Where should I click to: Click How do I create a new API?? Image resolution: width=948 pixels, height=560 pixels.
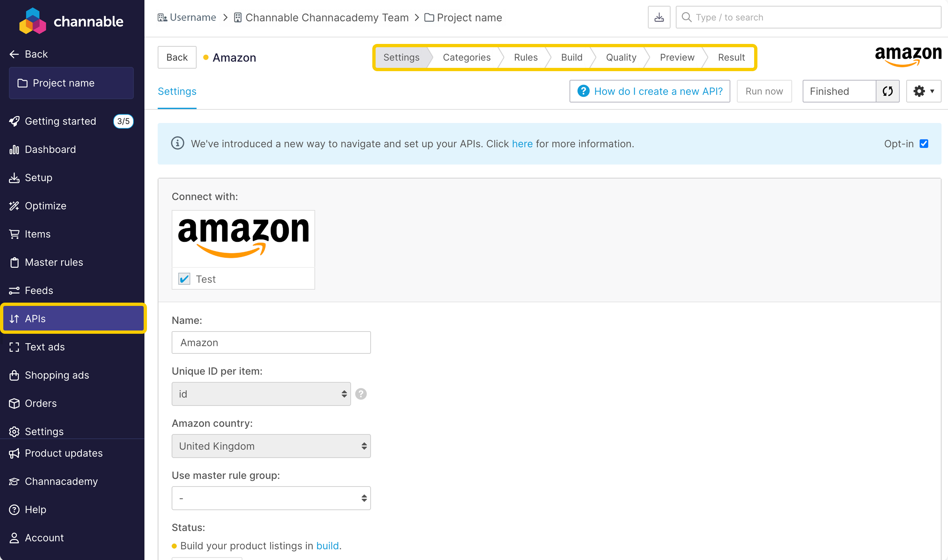coord(650,91)
